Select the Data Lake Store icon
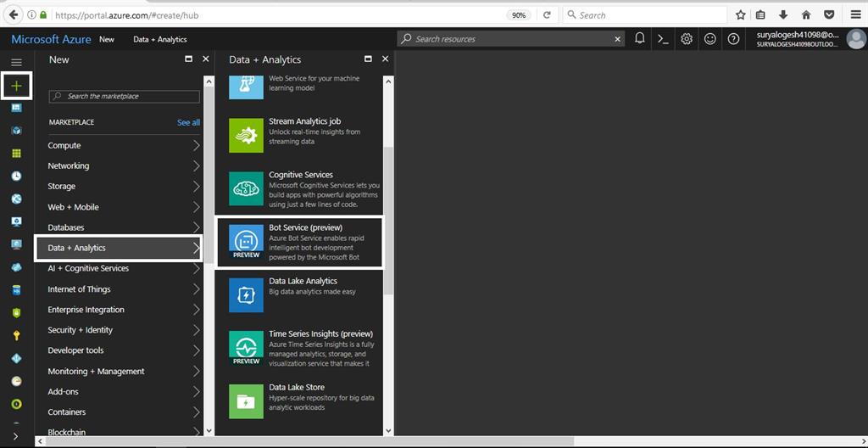 point(247,401)
